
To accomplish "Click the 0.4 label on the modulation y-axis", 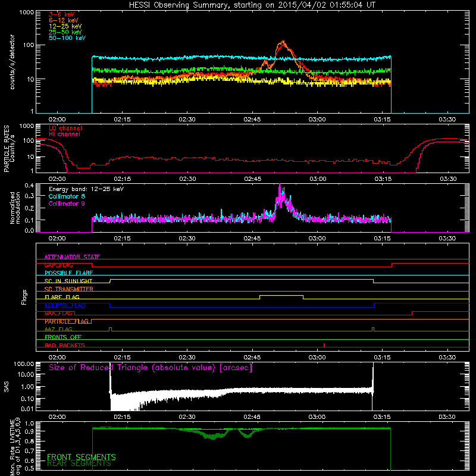I will click(29, 185).
